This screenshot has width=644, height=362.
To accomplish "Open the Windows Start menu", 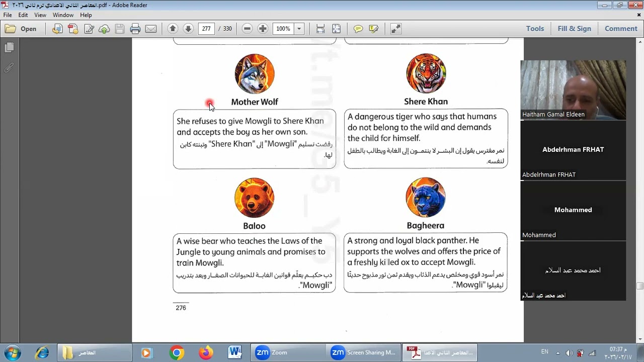I will [12, 352].
